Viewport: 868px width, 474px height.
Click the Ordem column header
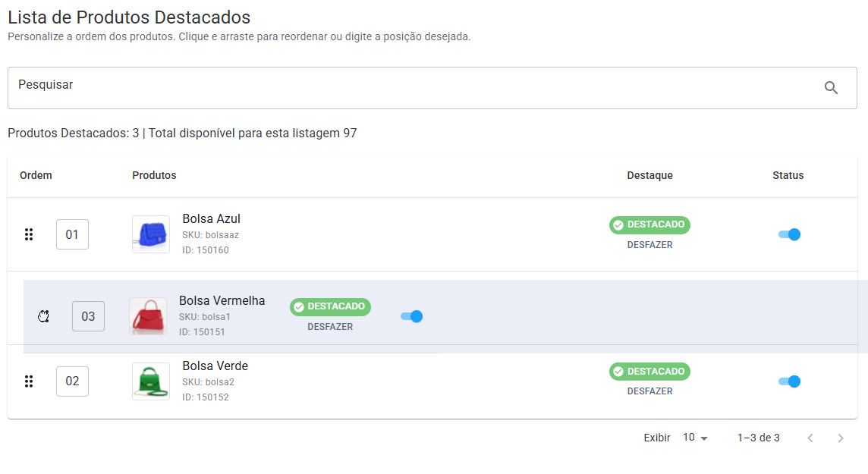pyautogui.click(x=36, y=175)
